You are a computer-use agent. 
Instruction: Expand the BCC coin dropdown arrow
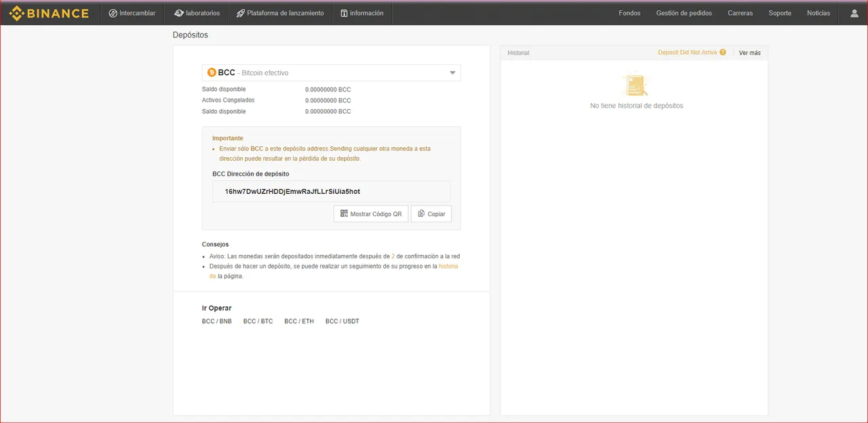[x=452, y=73]
